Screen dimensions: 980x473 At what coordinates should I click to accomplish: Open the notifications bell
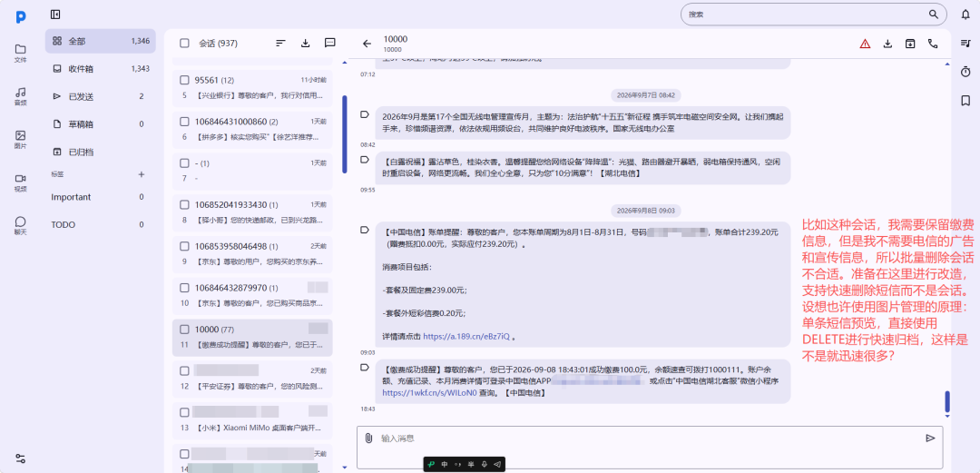pos(965,15)
